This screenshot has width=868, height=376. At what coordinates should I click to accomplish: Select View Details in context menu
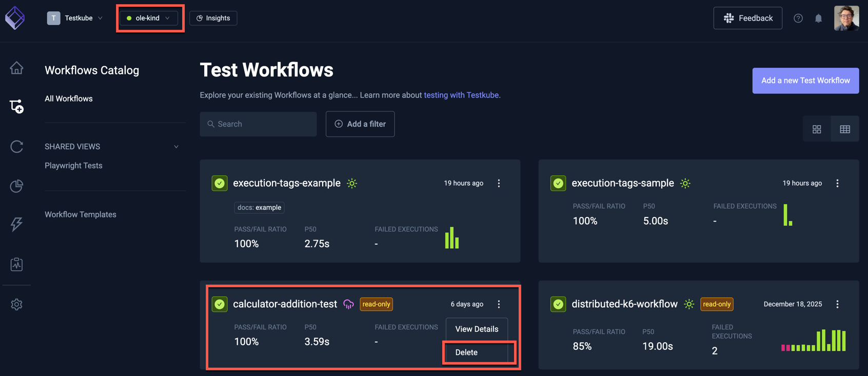[x=477, y=329]
